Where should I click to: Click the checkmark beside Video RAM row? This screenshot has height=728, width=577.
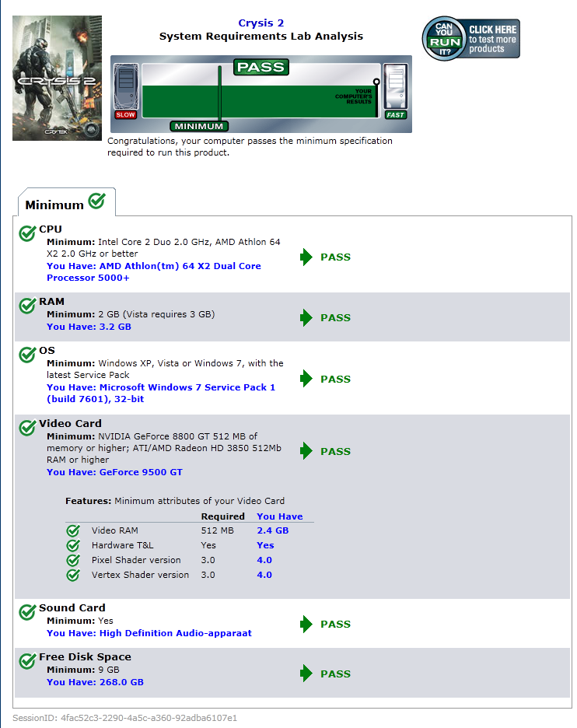pos(73,530)
